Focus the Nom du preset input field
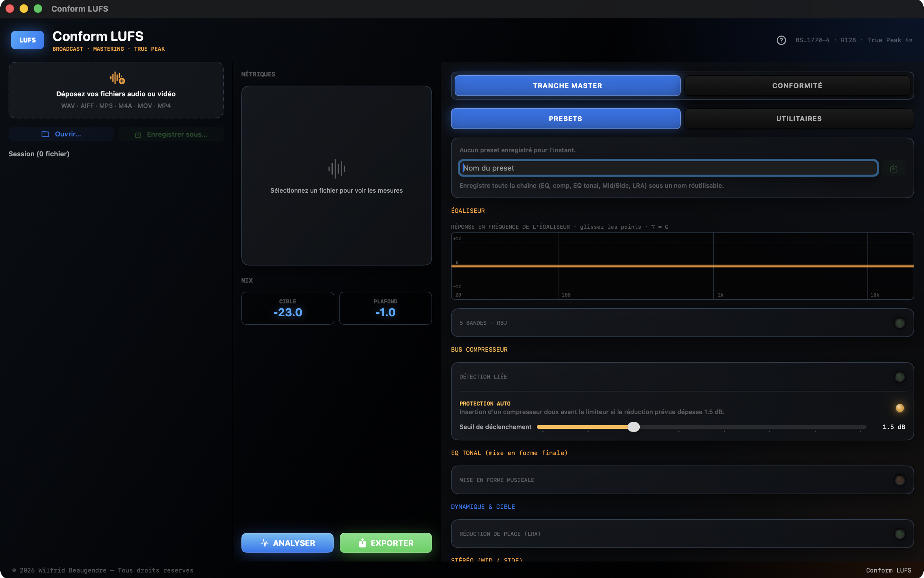This screenshot has height=578, width=924. coord(668,168)
